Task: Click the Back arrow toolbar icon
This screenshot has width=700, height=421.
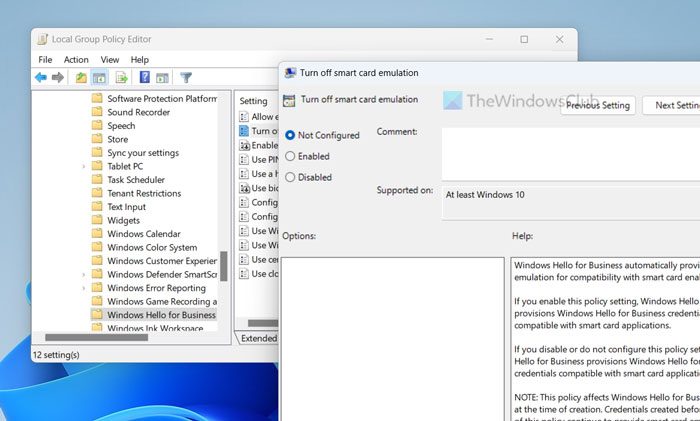Action: click(41, 78)
